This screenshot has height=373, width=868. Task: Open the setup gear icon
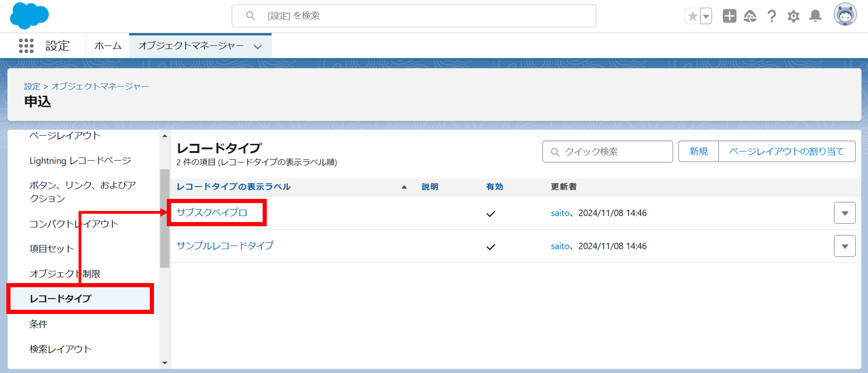click(793, 16)
